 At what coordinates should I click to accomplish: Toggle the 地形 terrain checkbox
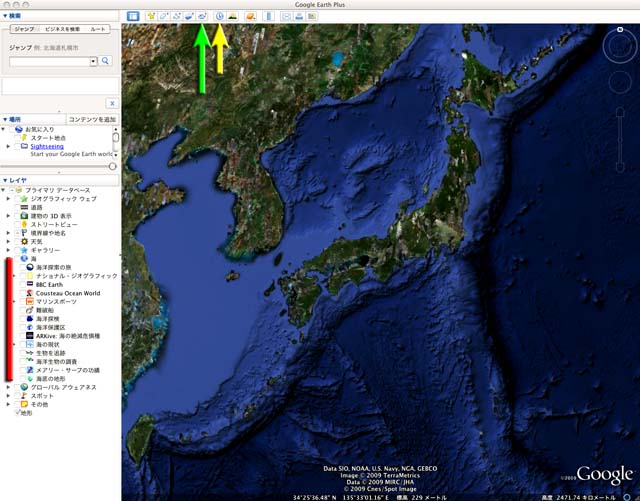pos(17,412)
